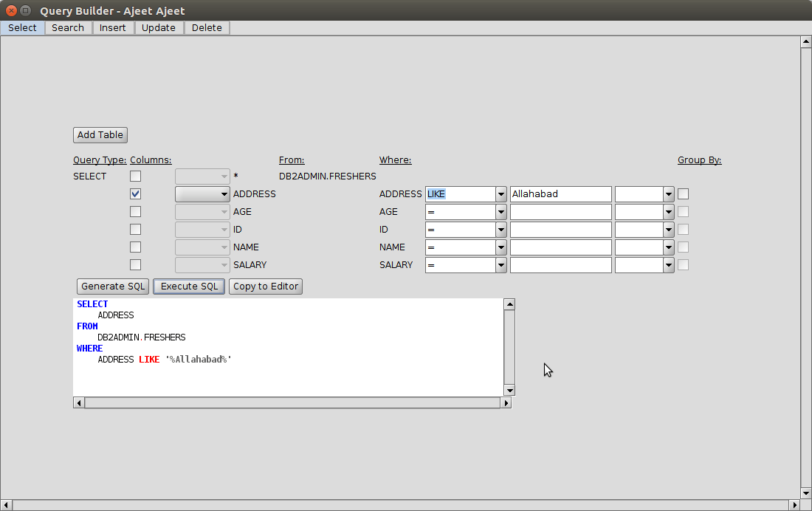Click the AGE where value field
Viewport: 812px width, 511px height.
(561, 211)
